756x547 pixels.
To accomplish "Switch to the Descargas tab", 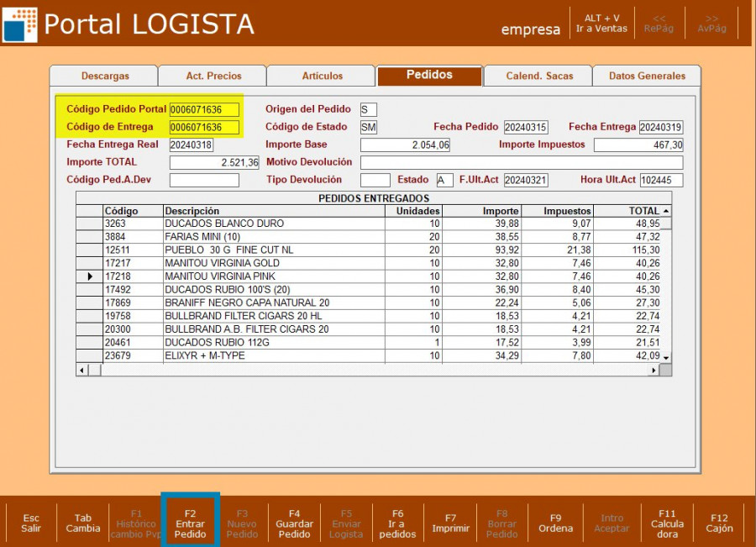I will coord(104,76).
